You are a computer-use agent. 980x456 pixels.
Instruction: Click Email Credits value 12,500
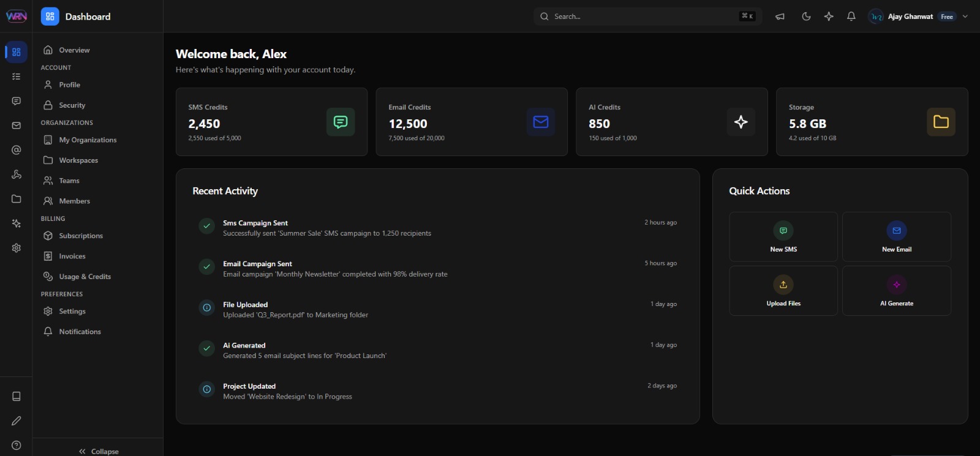coord(408,124)
